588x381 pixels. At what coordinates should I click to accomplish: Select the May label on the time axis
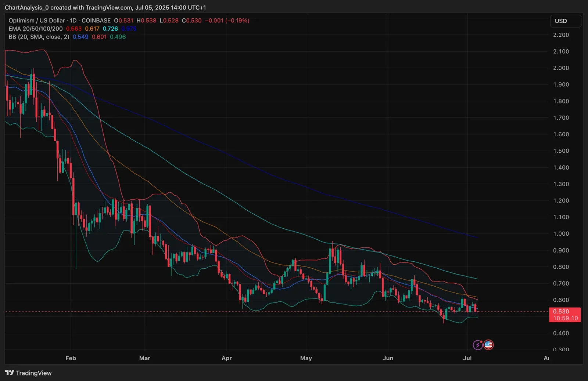(x=306, y=358)
